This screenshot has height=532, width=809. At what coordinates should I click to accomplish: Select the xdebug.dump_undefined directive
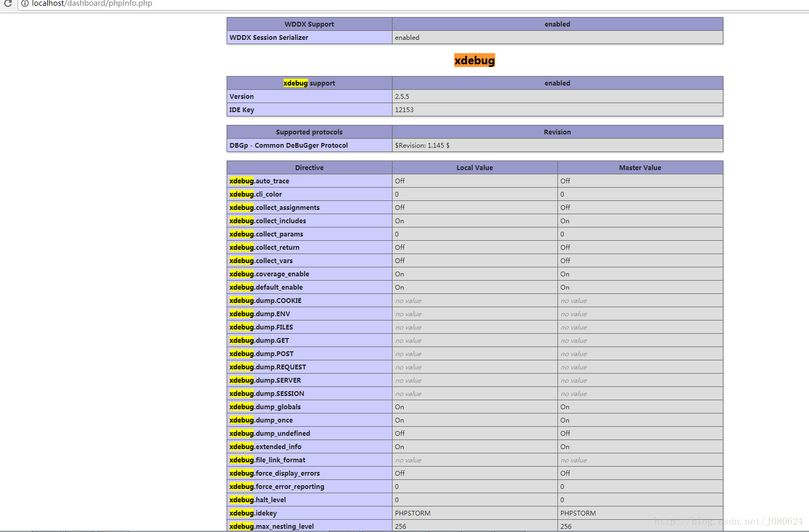pyautogui.click(x=310, y=433)
